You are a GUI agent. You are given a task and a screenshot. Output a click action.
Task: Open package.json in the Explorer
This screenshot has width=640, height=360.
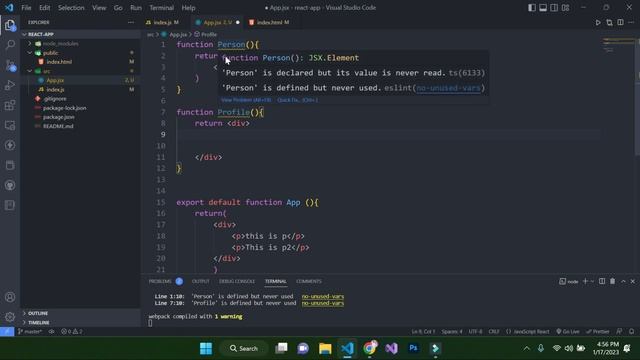pos(58,117)
